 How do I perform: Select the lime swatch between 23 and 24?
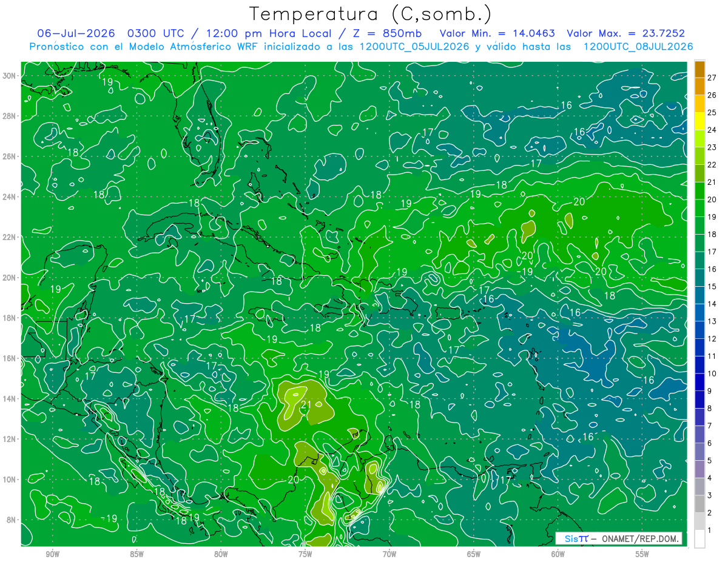pos(699,138)
